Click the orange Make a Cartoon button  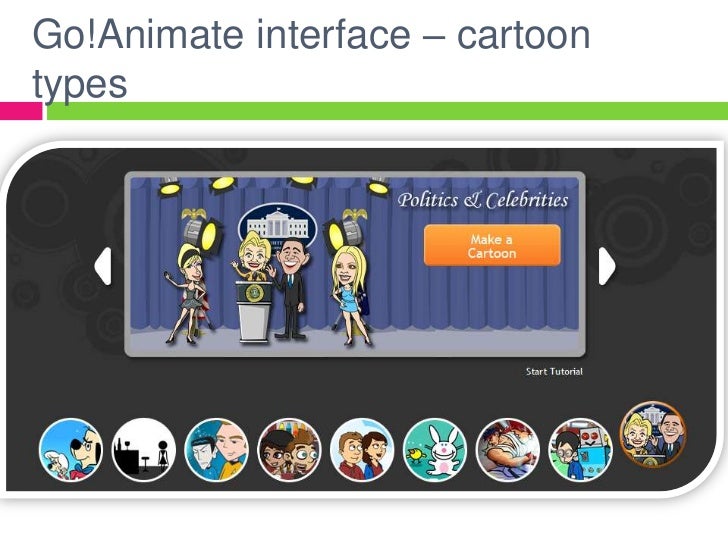point(492,245)
